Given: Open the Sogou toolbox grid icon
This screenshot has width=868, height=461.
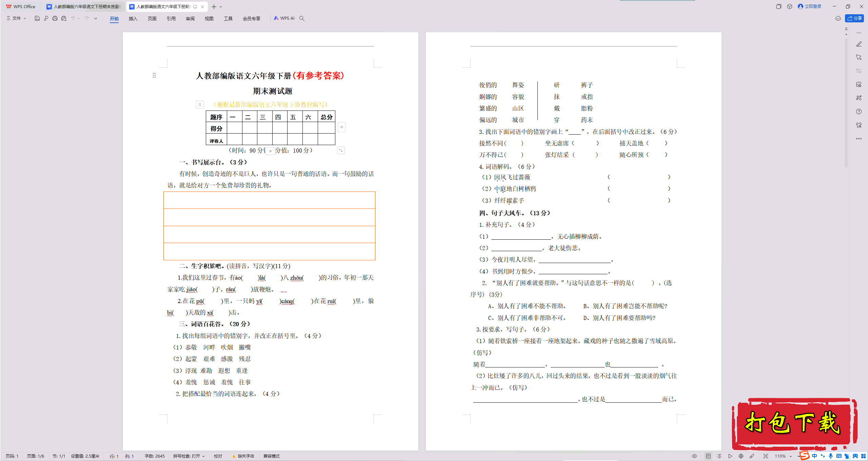Looking at the screenshot, I should click(x=863, y=456).
